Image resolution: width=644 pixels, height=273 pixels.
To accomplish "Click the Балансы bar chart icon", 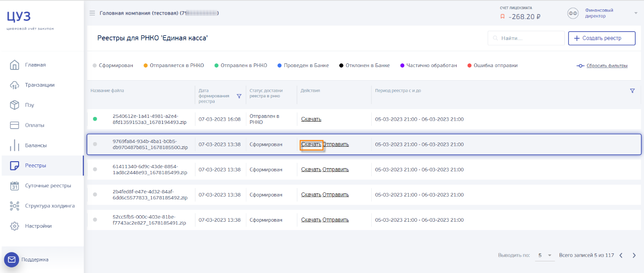I will (14, 145).
